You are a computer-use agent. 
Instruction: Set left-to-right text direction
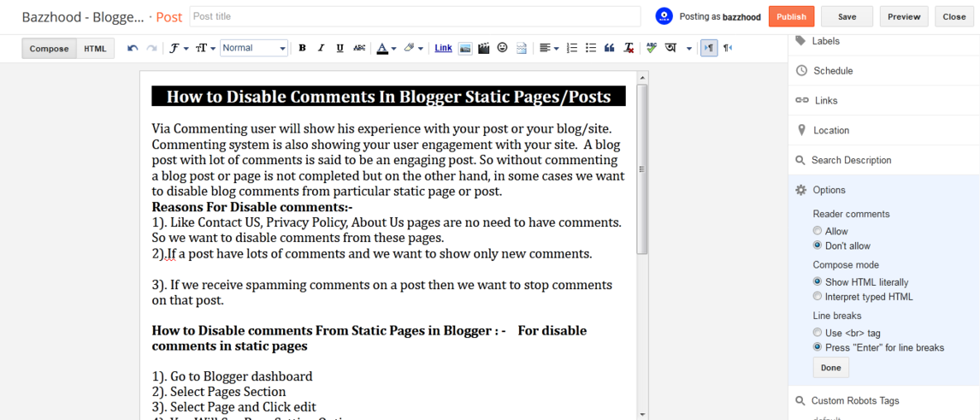709,48
